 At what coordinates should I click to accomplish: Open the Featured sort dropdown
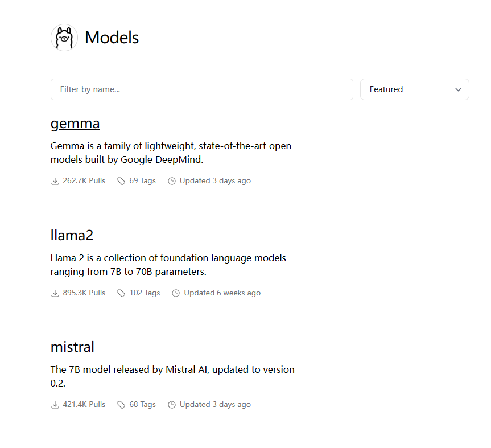point(414,89)
